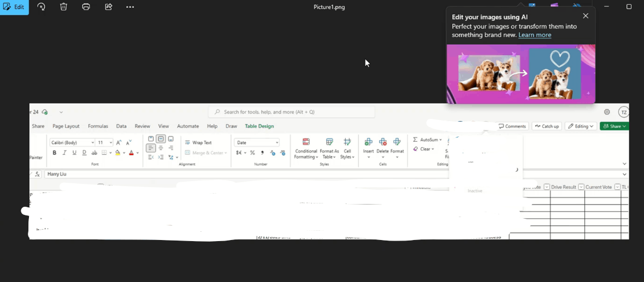Switch to the Review tab

[143, 126]
